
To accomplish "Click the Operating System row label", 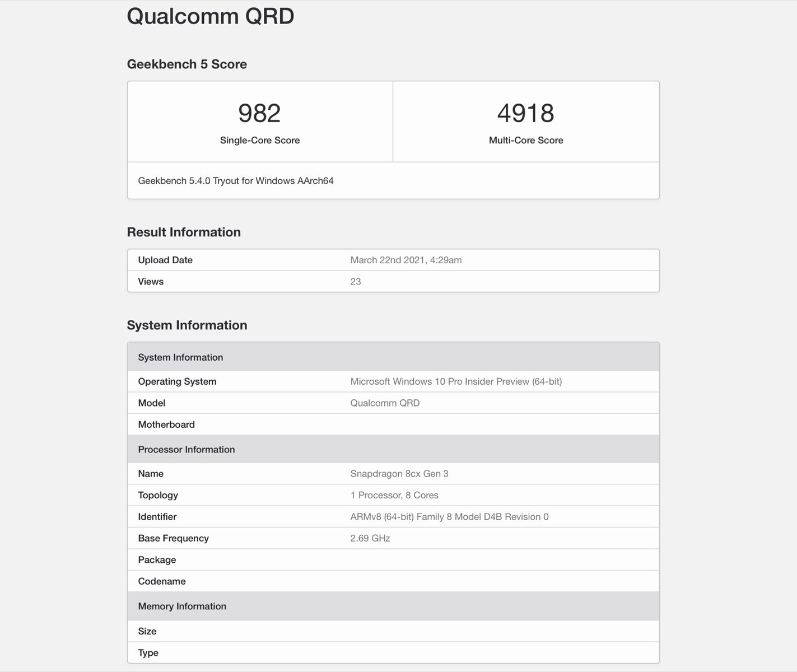I will (177, 381).
